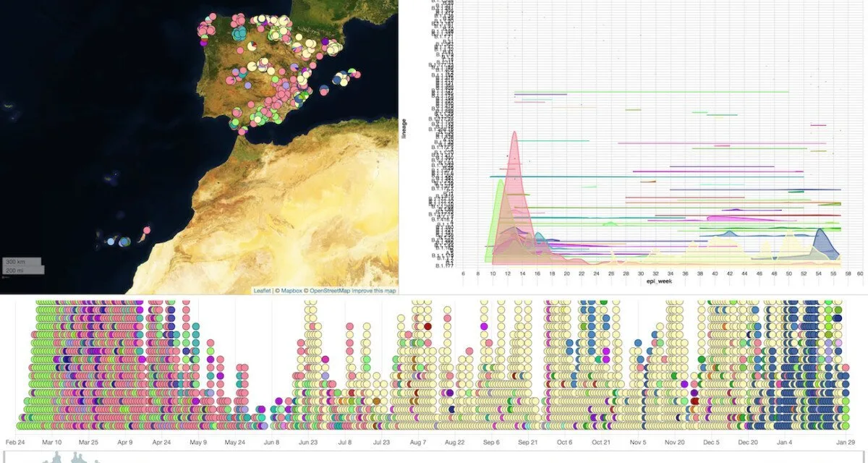Click the 'Dec 5' timeline date label
868x463 pixels.
pyautogui.click(x=711, y=442)
